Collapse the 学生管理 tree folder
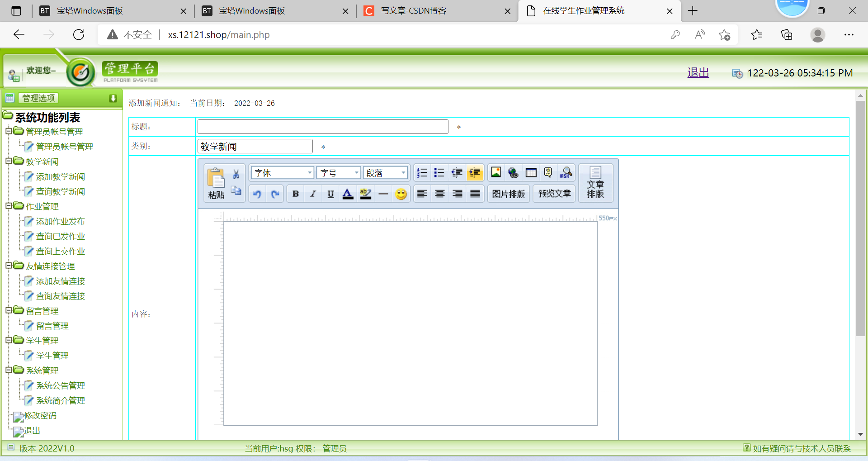 pos(8,340)
